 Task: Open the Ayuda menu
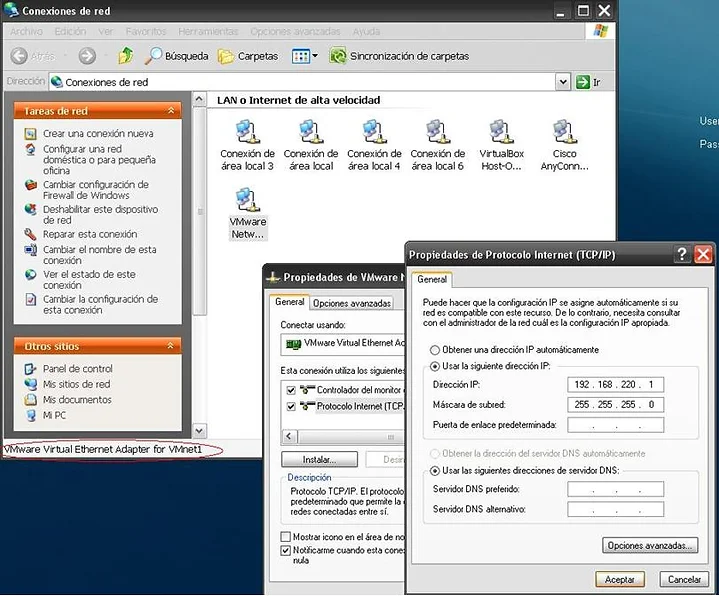point(366,31)
